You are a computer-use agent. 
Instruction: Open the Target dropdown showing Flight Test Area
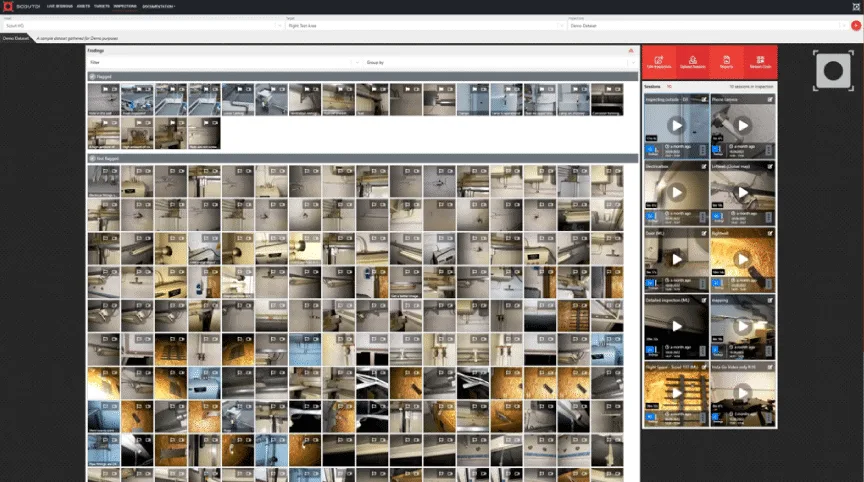425,25
